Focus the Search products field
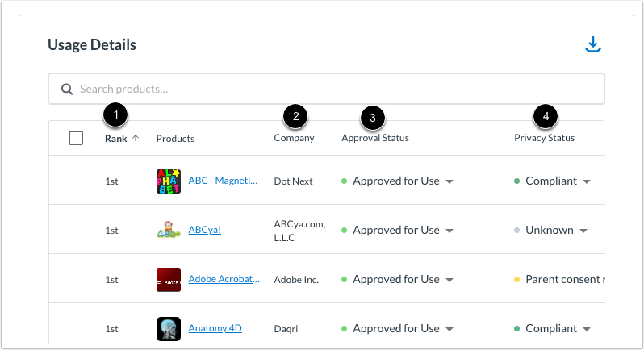 [326, 89]
